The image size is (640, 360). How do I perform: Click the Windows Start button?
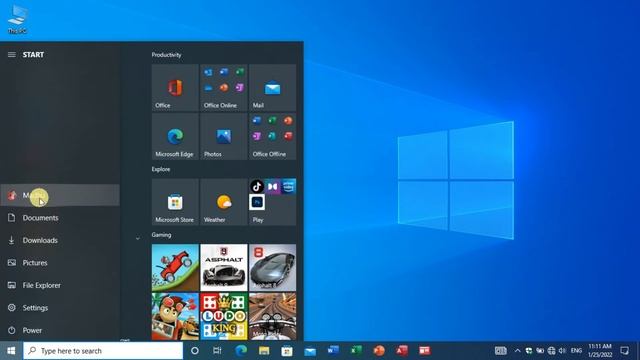point(11,351)
